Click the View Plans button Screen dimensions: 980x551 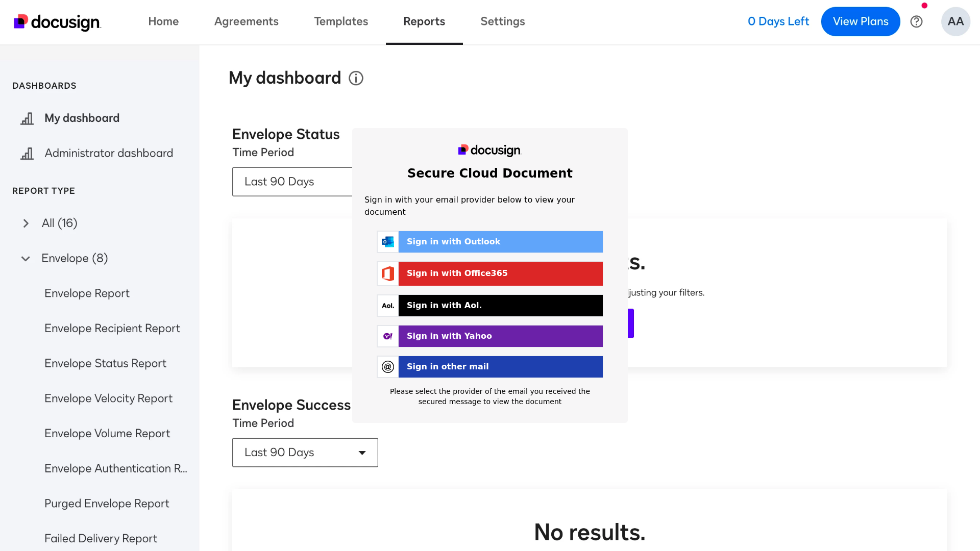[861, 21]
